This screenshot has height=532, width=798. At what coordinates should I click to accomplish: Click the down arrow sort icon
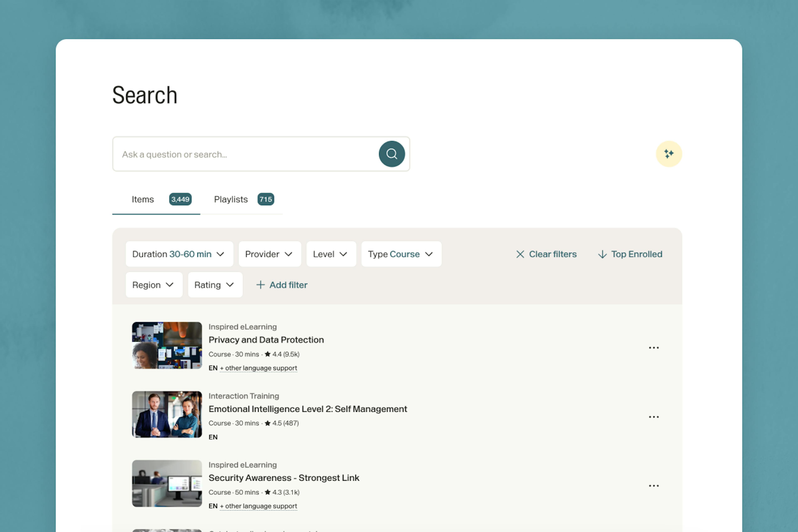[602, 254]
